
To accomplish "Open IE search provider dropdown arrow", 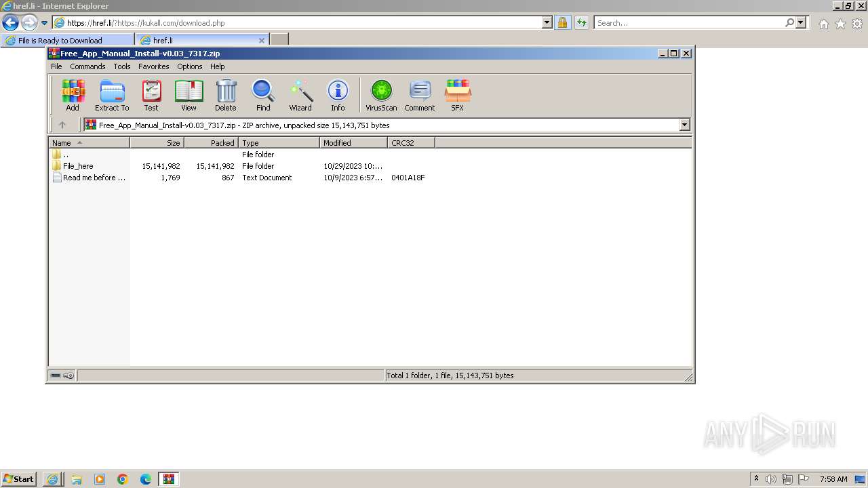I will (801, 22).
